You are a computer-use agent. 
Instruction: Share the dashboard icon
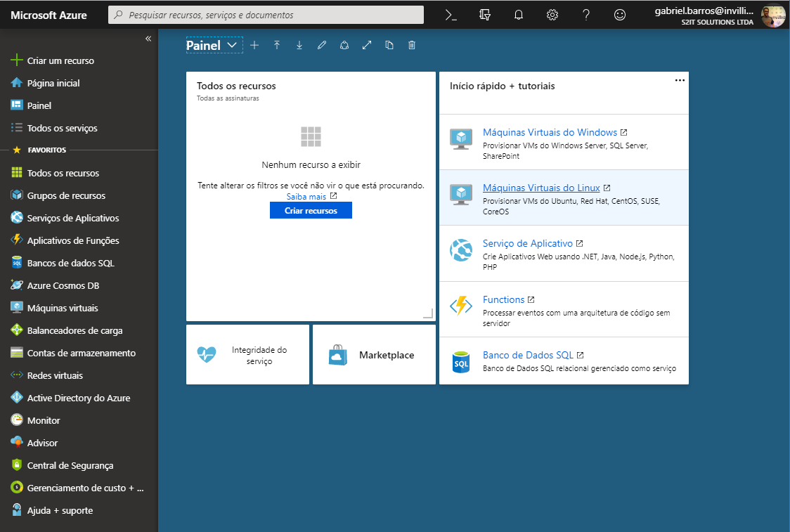click(x=344, y=46)
